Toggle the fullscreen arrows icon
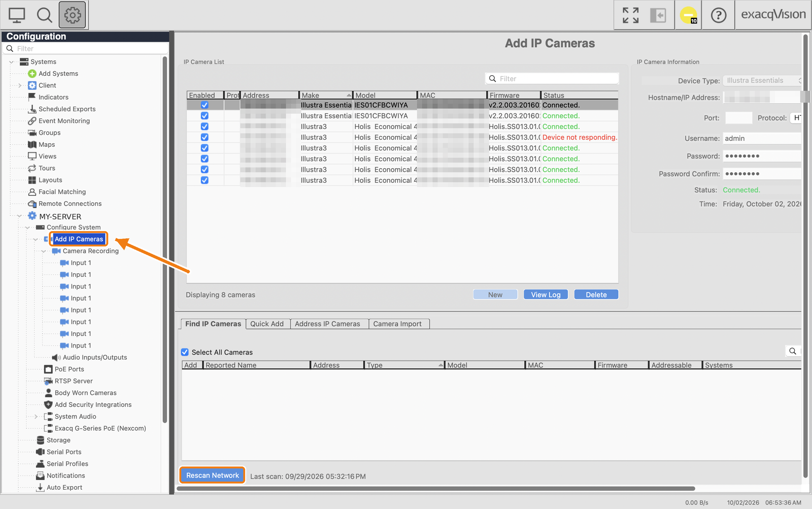812x509 pixels. tap(630, 15)
